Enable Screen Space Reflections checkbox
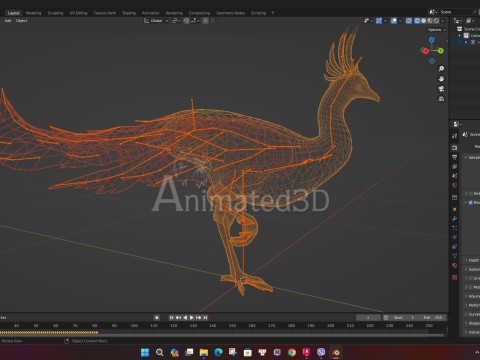The height and width of the screenshot is (360, 480). (x=470, y=278)
